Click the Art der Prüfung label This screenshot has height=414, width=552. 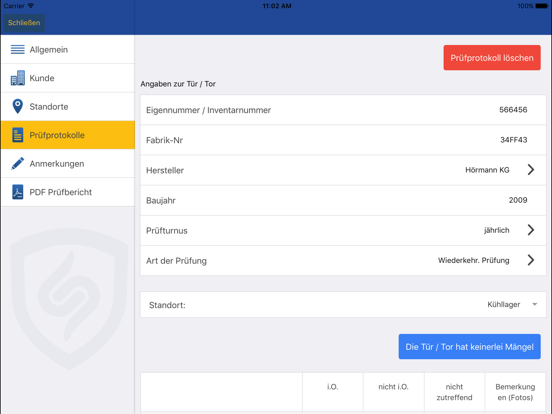tap(176, 261)
